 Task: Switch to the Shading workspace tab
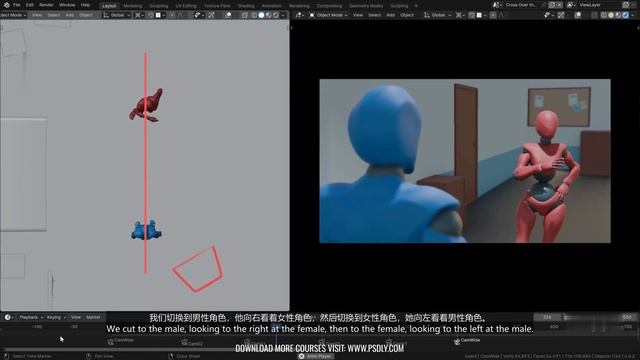(246, 6)
